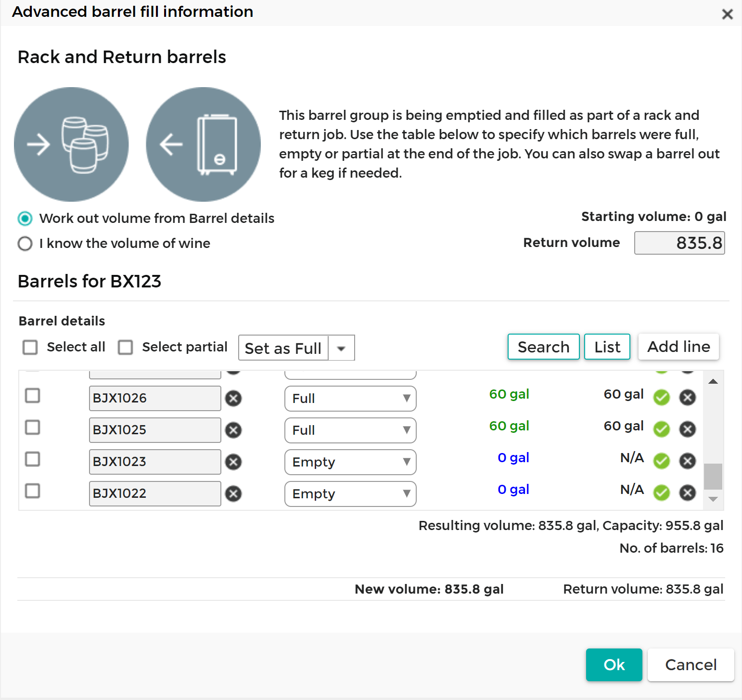Click the BJX1023 barrel code field
Viewport: 742px width, 700px height.
tap(155, 462)
